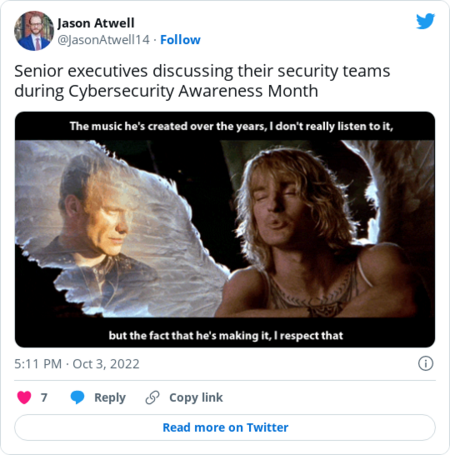Click the Reply text label
The height and width of the screenshot is (455, 450).
coord(110,397)
